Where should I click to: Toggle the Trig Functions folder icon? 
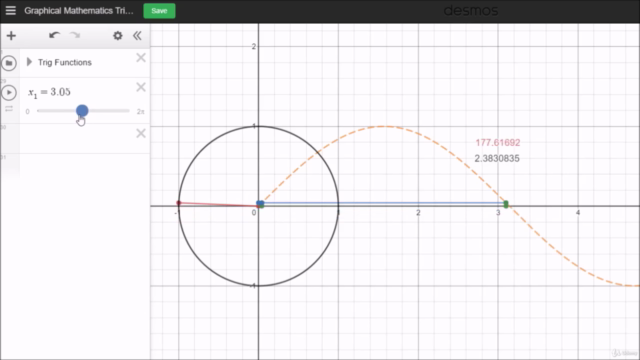[x=9, y=63]
